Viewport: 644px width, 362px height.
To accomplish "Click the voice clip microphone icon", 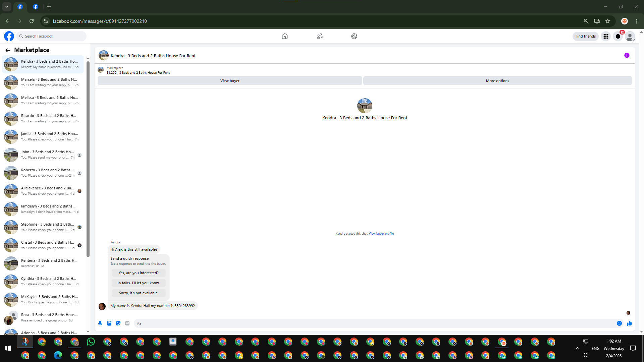I will (x=100, y=323).
